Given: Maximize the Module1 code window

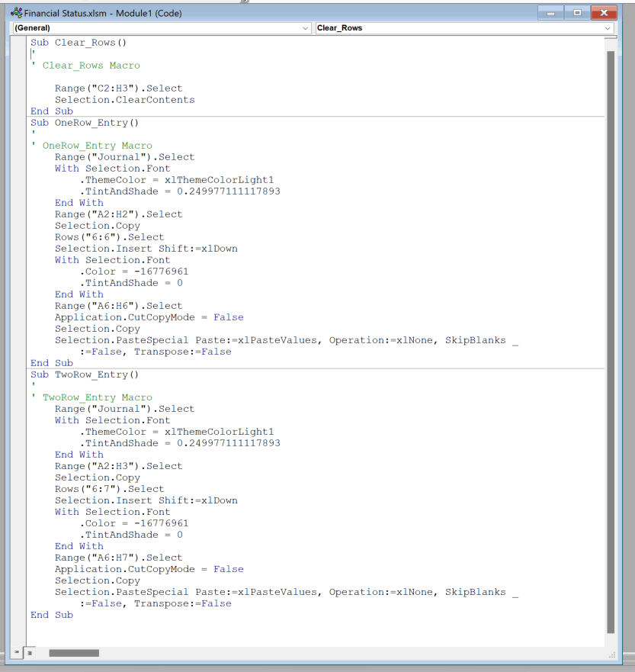Looking at the screenshot, I should pyautogui.click(x=577, y=13).
